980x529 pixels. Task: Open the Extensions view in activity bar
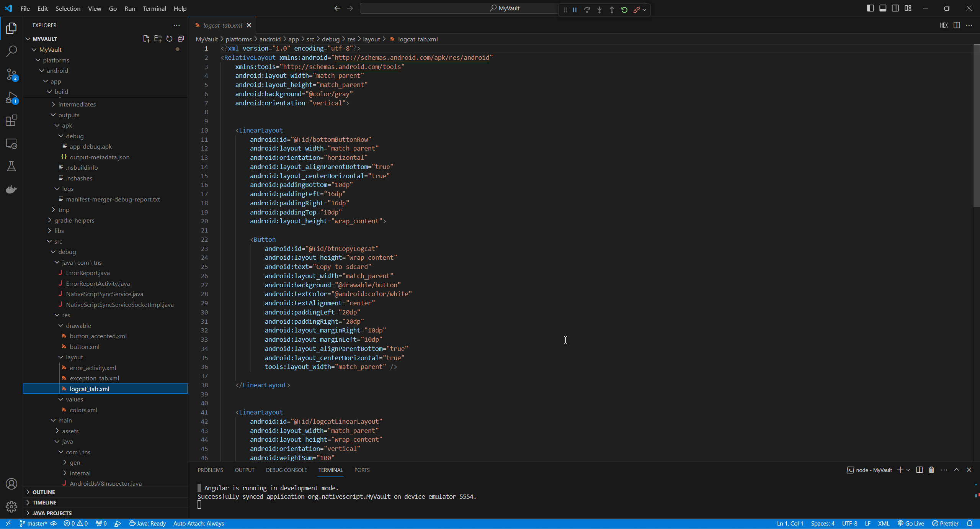click(11, 121)
